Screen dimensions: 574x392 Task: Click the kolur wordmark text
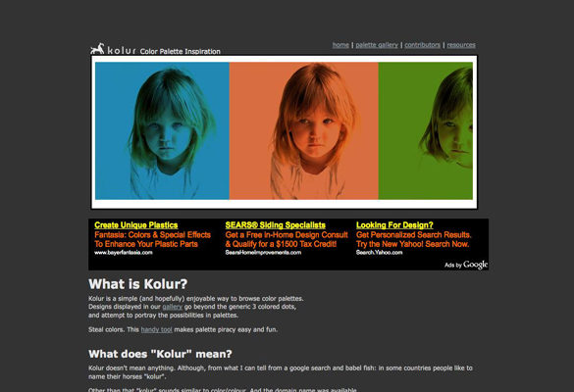[x=122, y=50]
